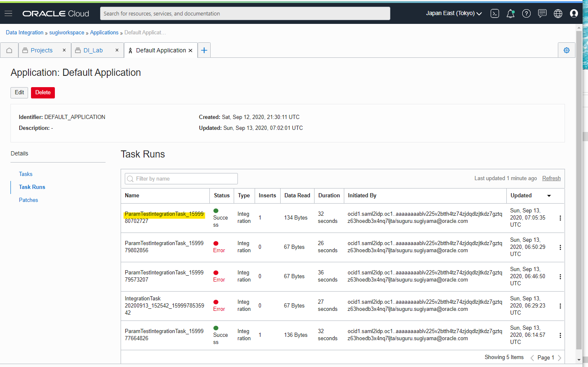Viewport: 588px width, 367px height.
Task: Open Tasks in Details menu
Action: [26, 174]
